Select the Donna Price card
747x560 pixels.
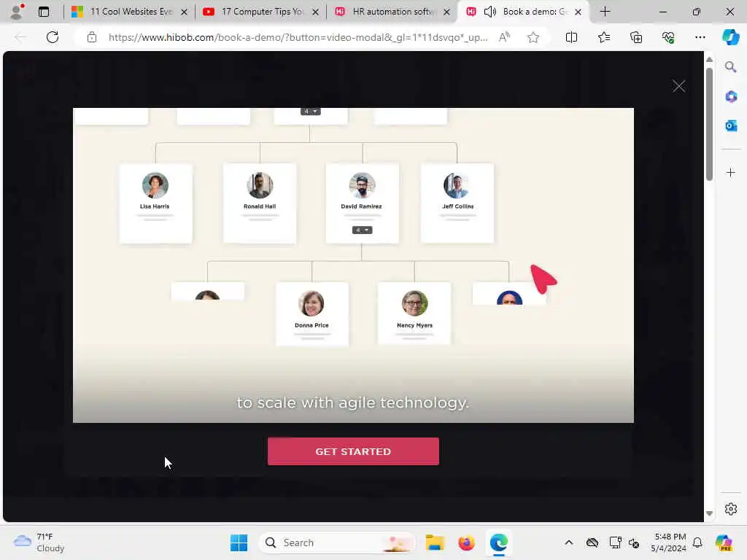point(312,314)
